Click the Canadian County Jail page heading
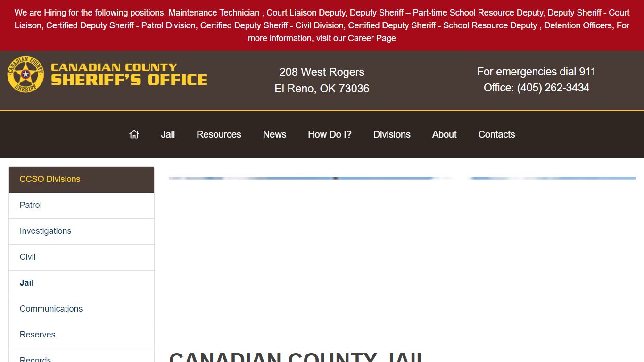 coord(297,357)
